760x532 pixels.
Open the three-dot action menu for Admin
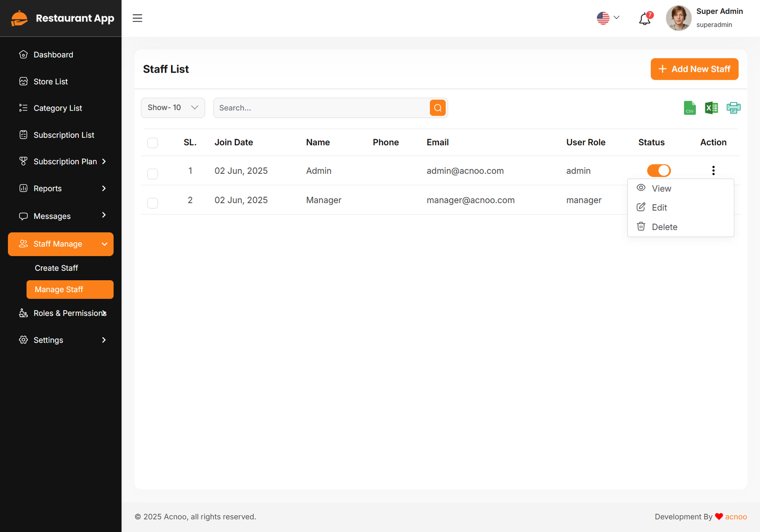click(713, 171)
